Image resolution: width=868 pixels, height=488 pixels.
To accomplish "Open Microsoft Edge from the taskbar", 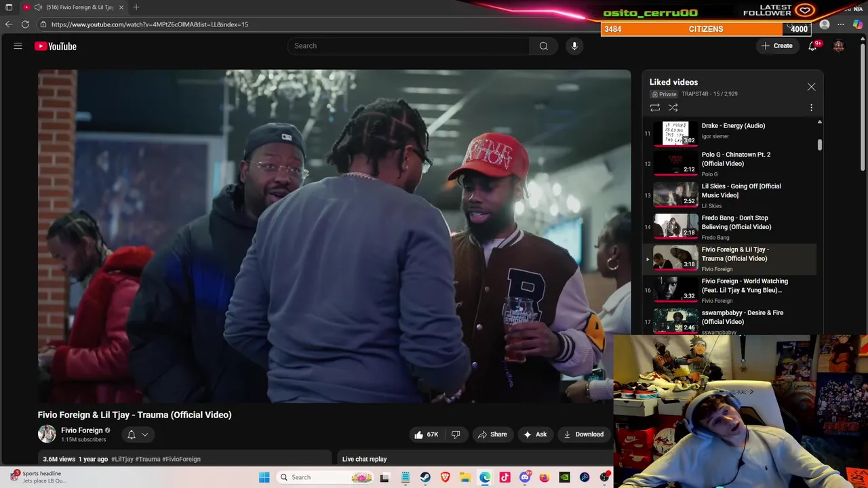I will [485, 477].
